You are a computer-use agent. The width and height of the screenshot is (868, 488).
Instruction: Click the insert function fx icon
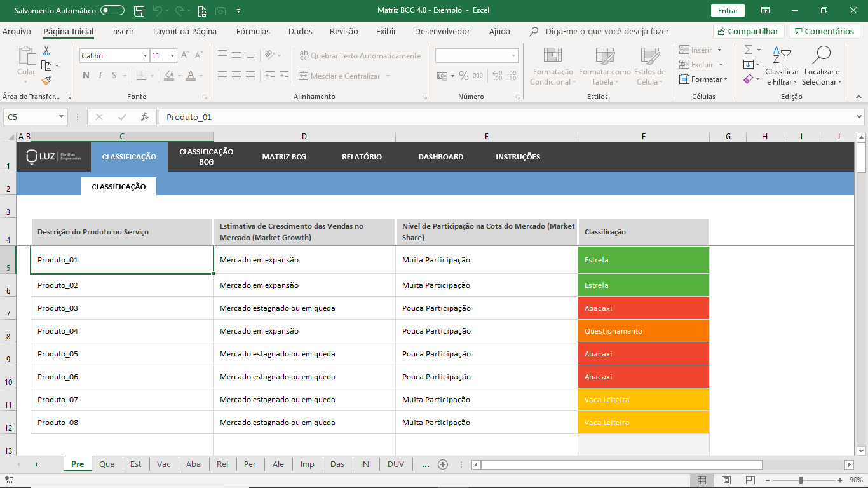point(145,117)
